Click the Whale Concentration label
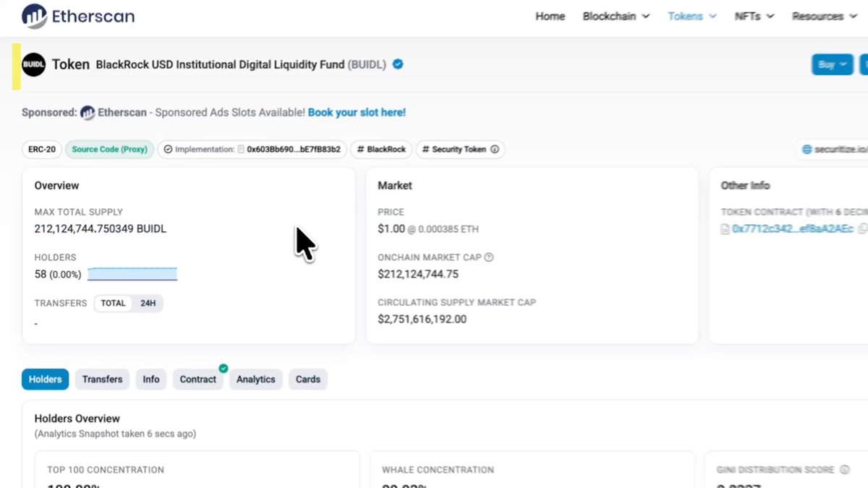 (x=438, y=470)
